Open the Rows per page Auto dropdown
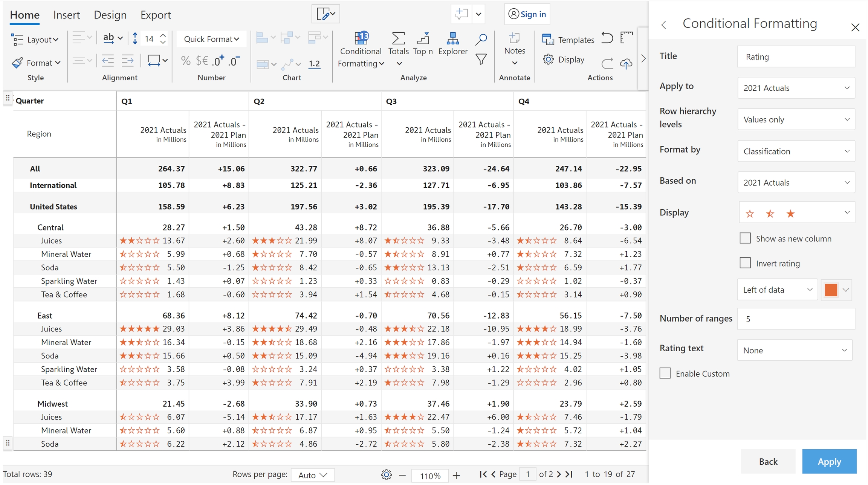Image resolution: width=868 pixels, height=485 pixels. pos(312,475)
